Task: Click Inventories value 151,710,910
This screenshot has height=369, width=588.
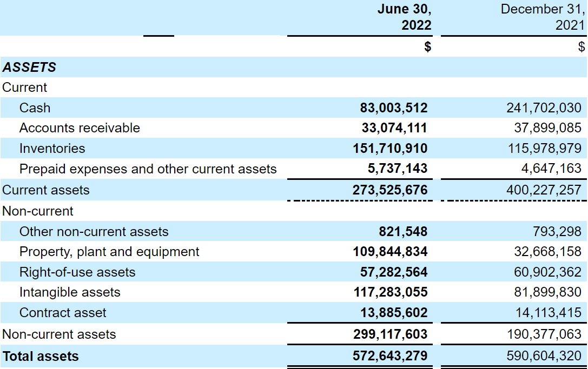Action: (x=390, y=149)
